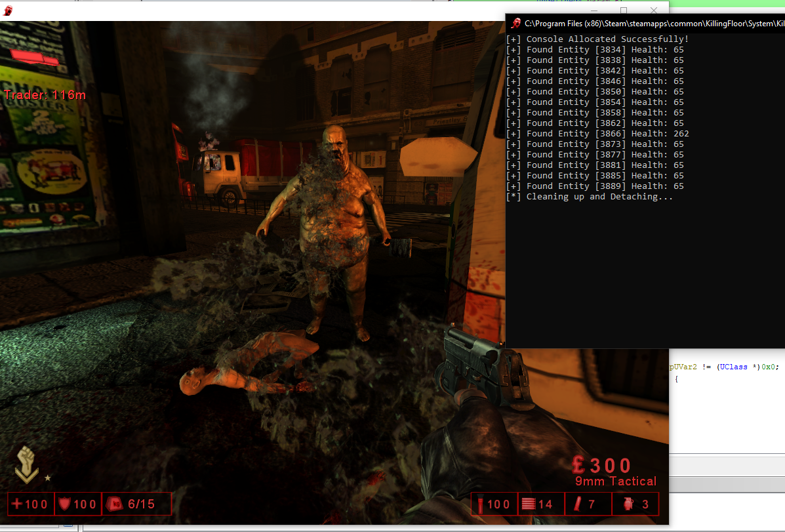Click the Killing Floor icon on the console title bar
Screen dimensions: 785x532
tap(515, 24)
